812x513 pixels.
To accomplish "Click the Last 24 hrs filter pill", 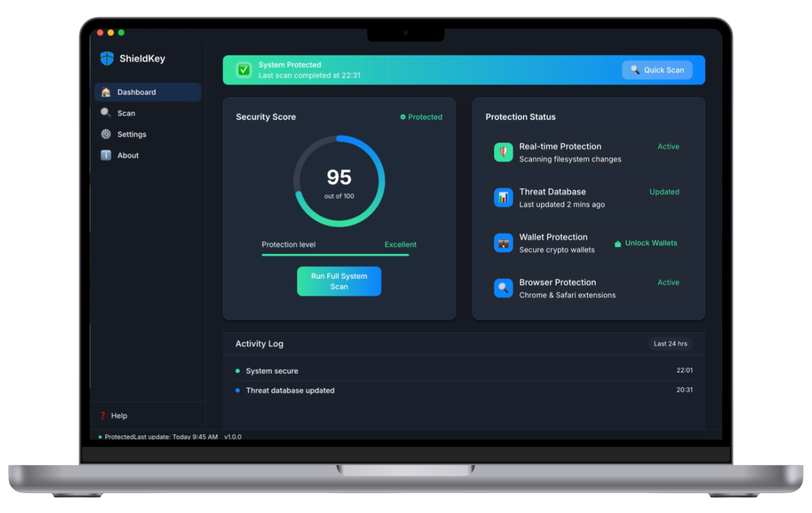I will coord(670,344).
